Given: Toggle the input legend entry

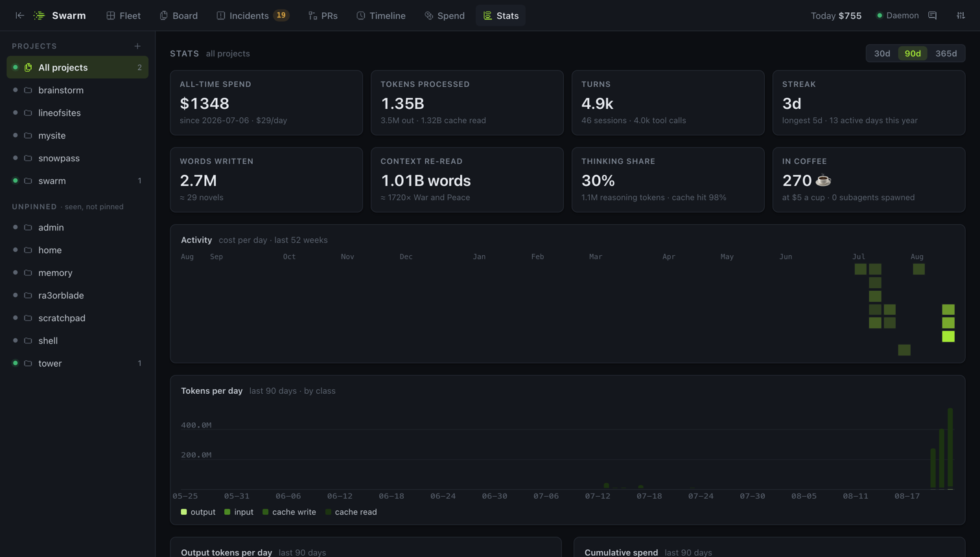Looking at the screenshot, I should click(x=239, y=512).
